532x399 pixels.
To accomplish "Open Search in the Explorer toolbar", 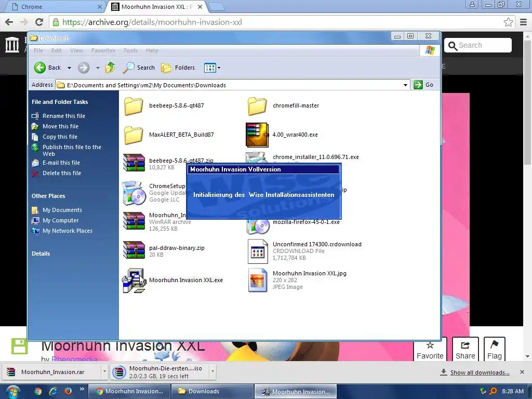I will pyautogui.click(x=139, y=68).
